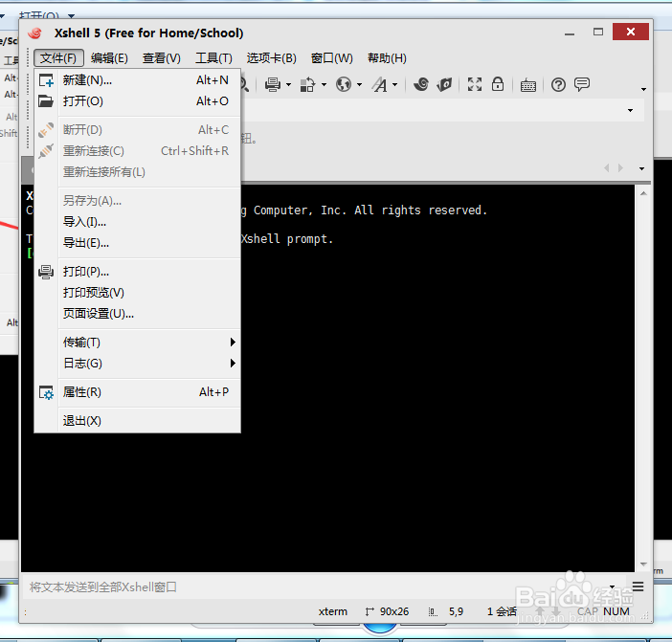Screen dimensions: 672x642
Task: Open 属性(R) session properties
Action: 137,392
